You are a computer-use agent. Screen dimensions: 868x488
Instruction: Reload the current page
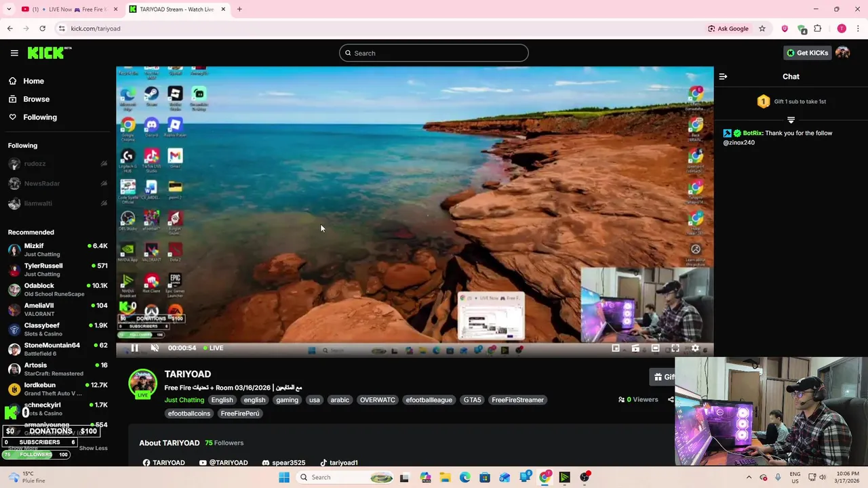point(42,28)
